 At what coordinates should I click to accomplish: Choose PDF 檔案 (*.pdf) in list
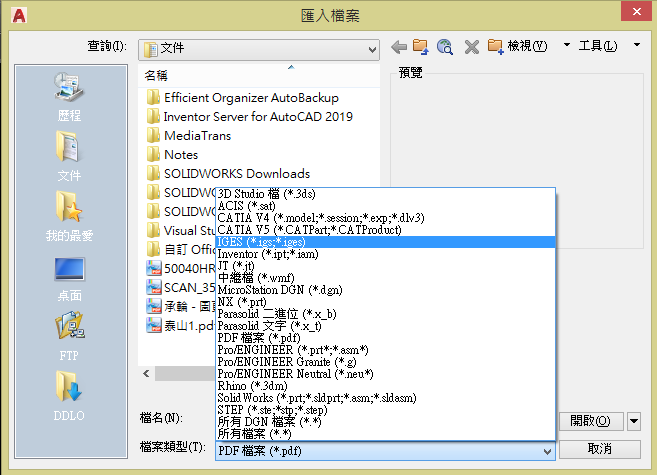click(x=385, y=338)
